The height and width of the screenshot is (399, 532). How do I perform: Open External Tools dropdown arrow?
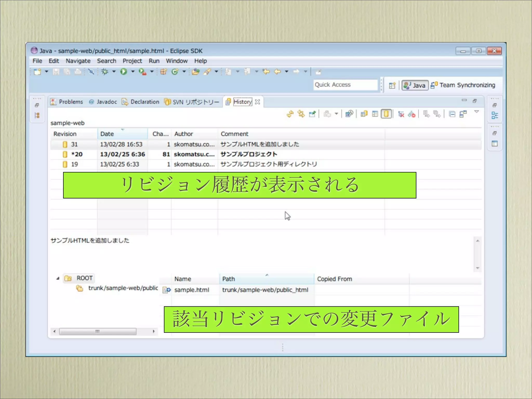[x=152, y=71]
